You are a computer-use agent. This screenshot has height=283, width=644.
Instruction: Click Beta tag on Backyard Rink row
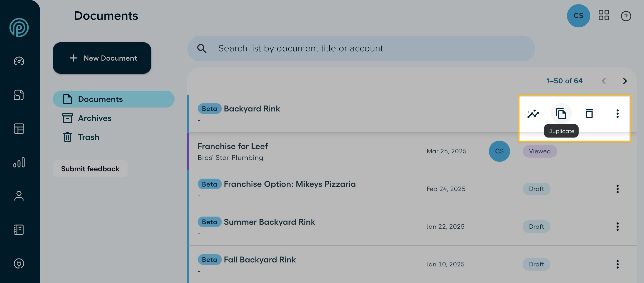point(210,109)
